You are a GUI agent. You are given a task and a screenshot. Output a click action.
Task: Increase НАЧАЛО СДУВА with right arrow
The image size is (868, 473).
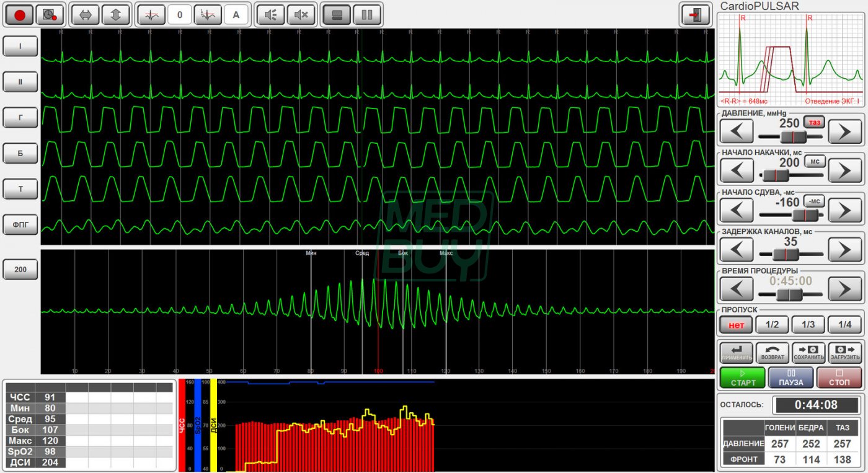[846, 210]
